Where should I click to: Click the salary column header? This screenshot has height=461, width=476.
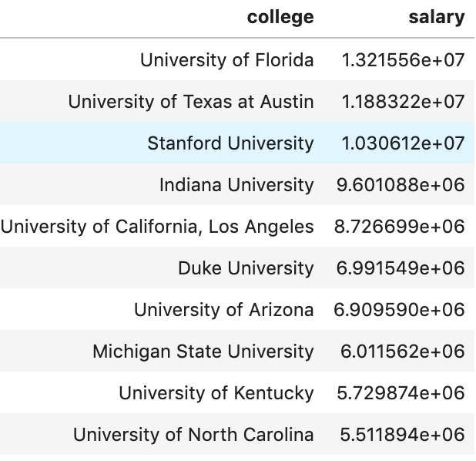(437, 18)
